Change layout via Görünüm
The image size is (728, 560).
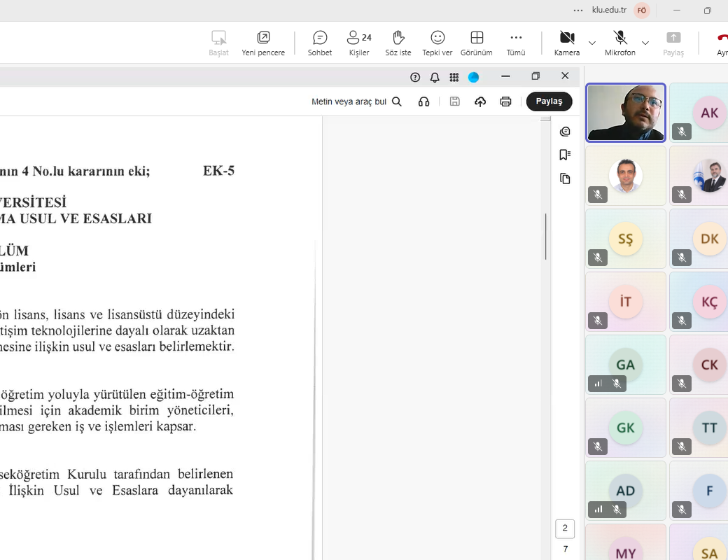[477, 43]
